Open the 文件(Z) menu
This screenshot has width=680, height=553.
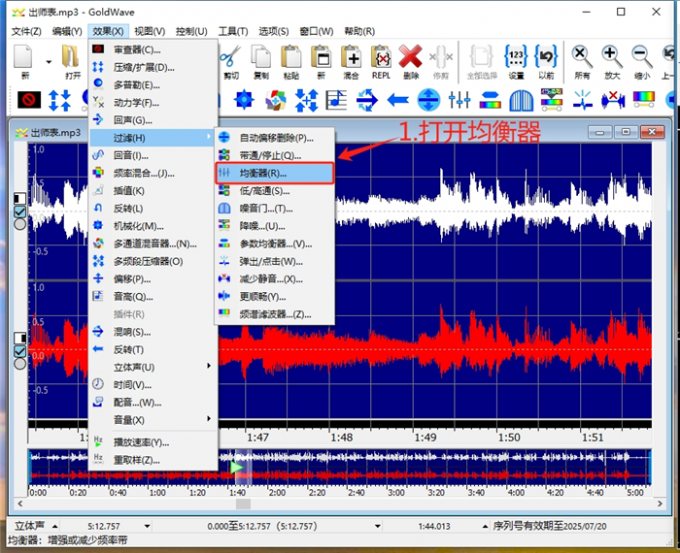pyautogui.click(x=26, y=31)
